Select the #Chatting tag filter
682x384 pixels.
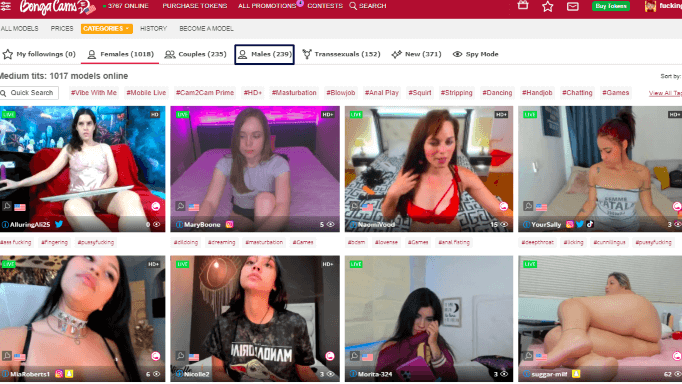[577, 93]
